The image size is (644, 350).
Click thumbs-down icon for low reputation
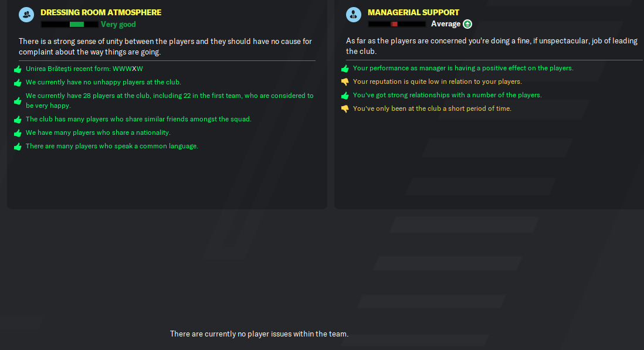point(345,81)
